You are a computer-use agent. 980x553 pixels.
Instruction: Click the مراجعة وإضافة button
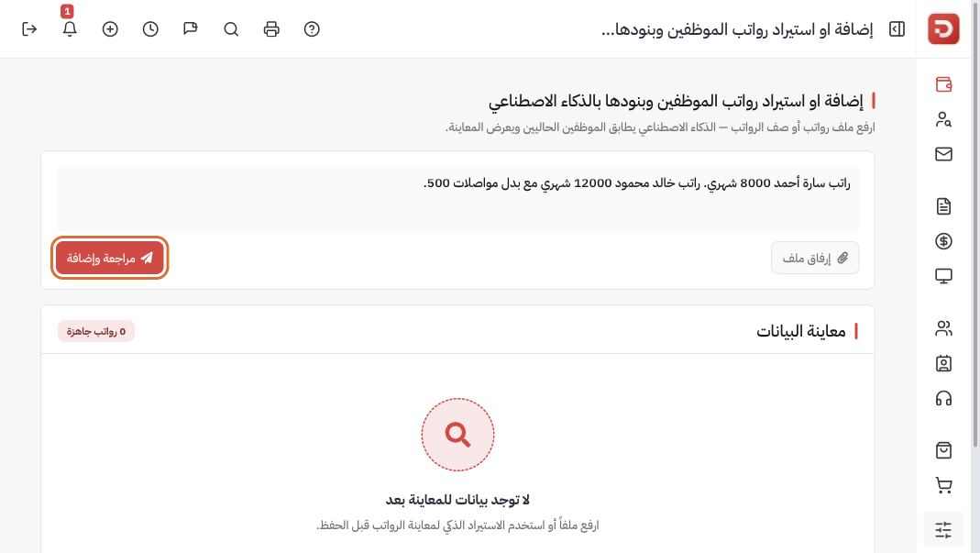click(x=109, y=258)
